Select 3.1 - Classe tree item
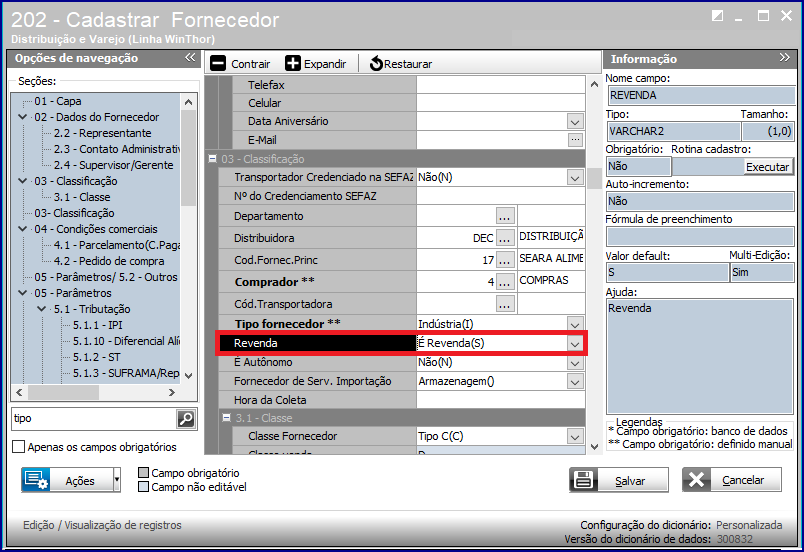 [82, 197]
